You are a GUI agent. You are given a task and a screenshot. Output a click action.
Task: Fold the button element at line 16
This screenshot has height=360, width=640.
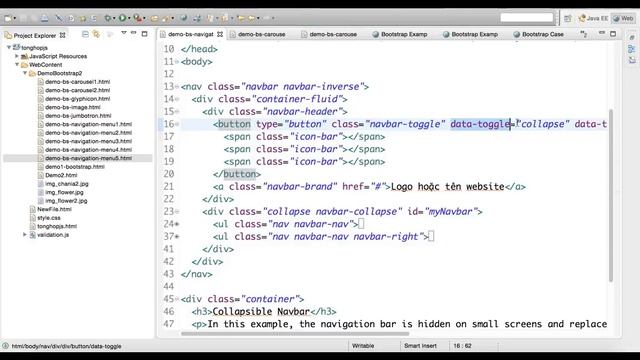click(x=177, y=124)
